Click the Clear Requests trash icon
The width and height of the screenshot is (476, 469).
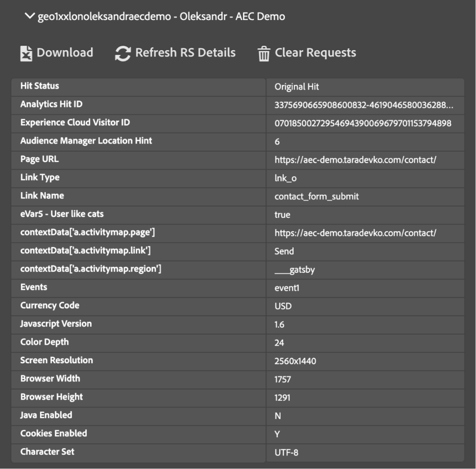(264, 54)
